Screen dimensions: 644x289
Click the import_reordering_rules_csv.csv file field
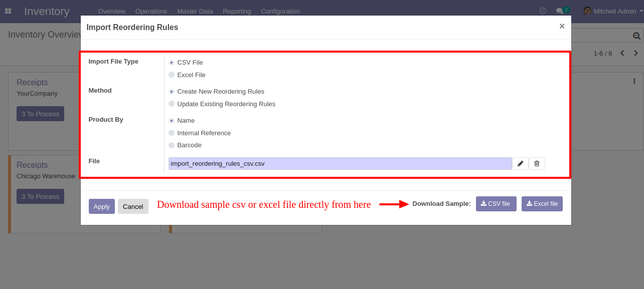[x=340, y=164]
